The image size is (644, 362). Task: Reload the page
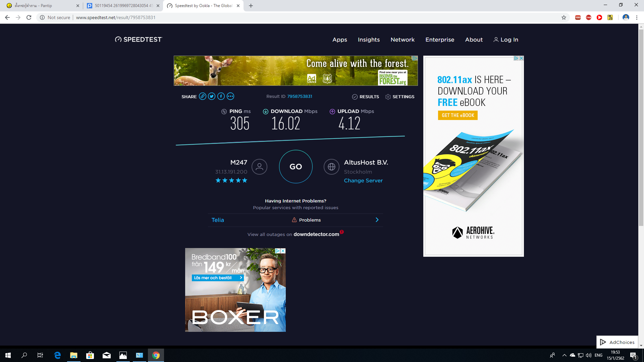click(29, 17)
